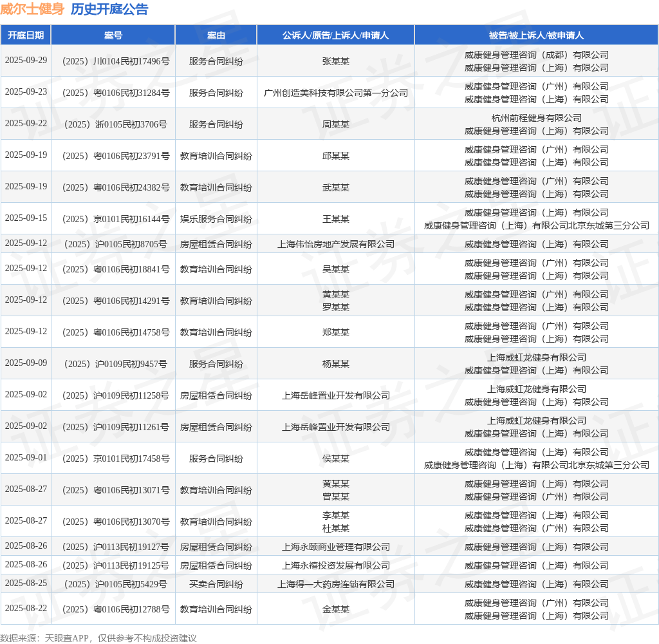Select plaintiff 上海伟怡房地产发展有限公司

336,244
